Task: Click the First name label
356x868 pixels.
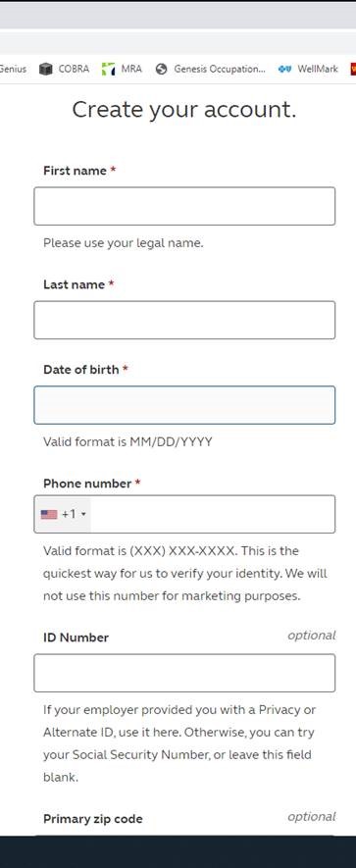Action: coord(75,171)
